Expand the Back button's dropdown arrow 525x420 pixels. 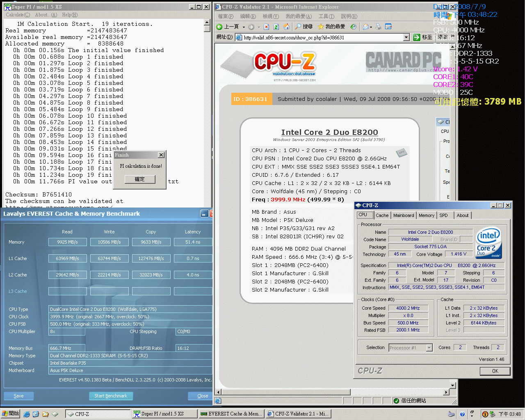click(243, 27)
